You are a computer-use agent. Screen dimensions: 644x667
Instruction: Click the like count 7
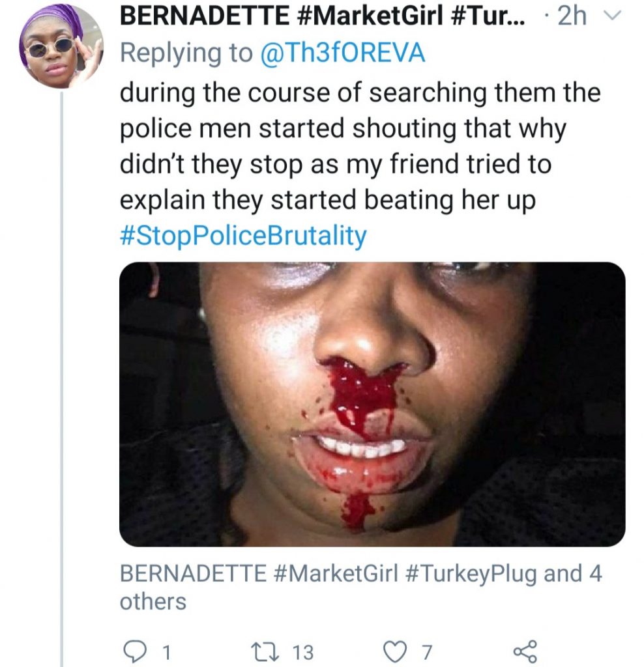(x=426, y=651)
